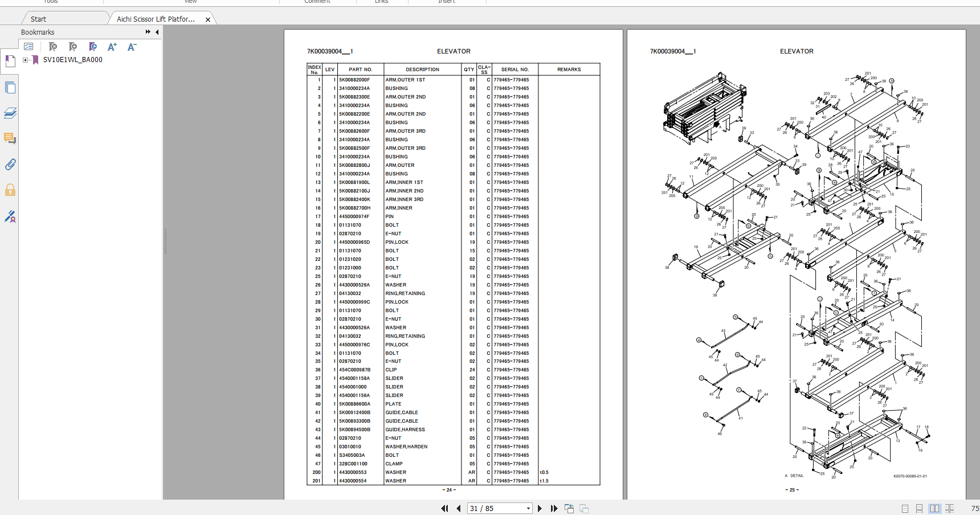Screen dimensions: 980x515
Task: Open the Comments panel icon
Action: 10,138
